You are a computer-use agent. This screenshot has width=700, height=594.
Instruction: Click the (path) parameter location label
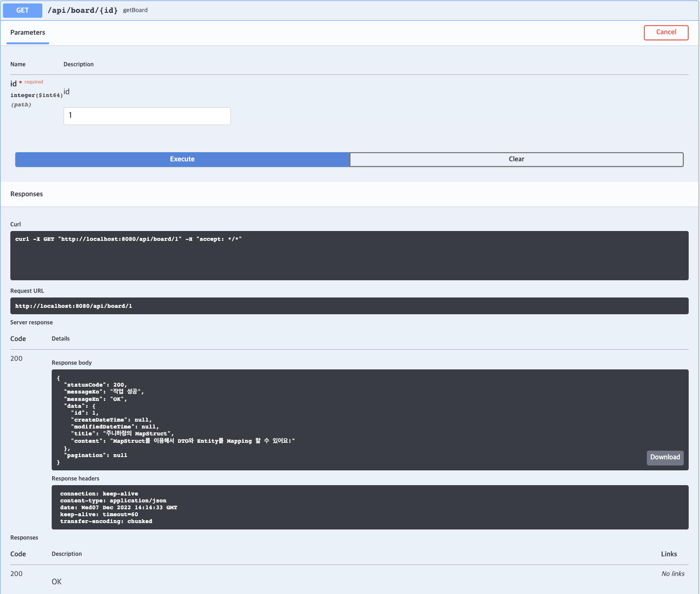point(21,105)
